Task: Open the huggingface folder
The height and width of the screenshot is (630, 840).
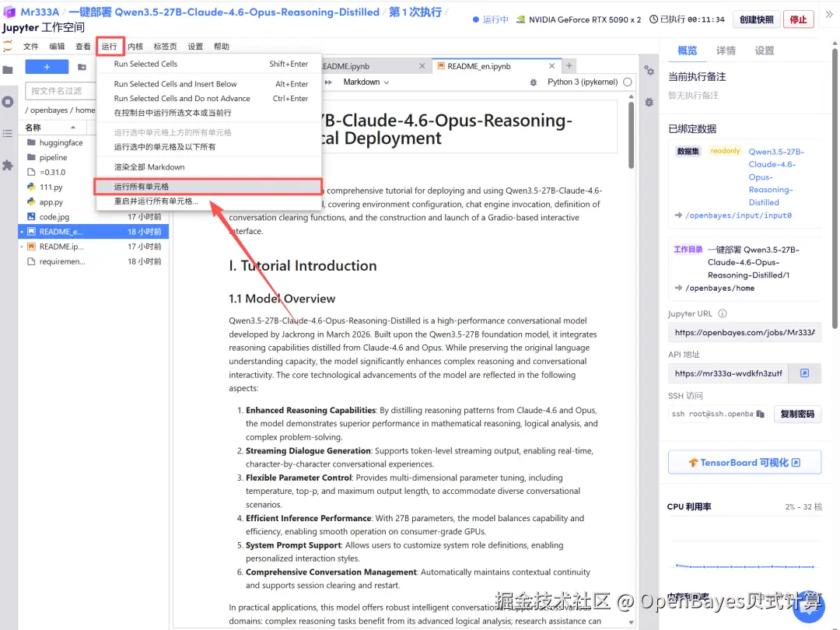Action: 61,142
